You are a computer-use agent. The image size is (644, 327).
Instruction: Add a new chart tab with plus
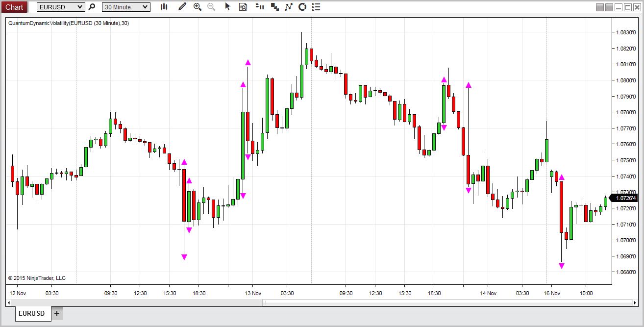click(57, 313)
